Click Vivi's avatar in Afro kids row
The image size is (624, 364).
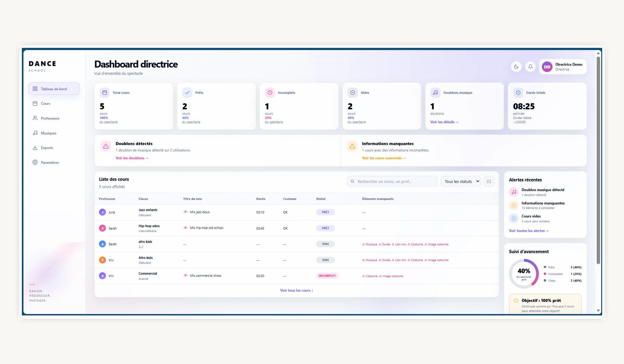pos(102,260)
